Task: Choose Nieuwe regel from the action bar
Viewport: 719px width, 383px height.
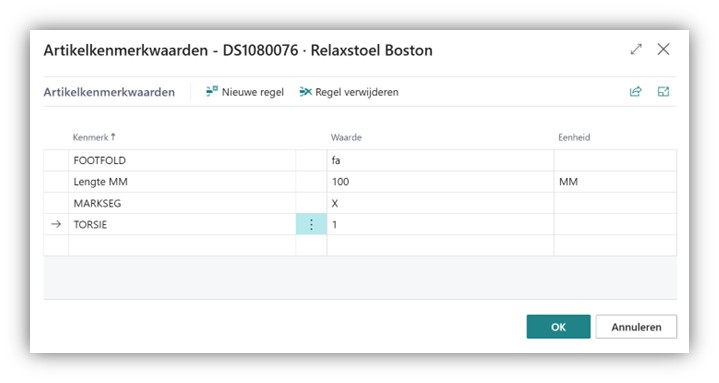Action: (253, 92)
